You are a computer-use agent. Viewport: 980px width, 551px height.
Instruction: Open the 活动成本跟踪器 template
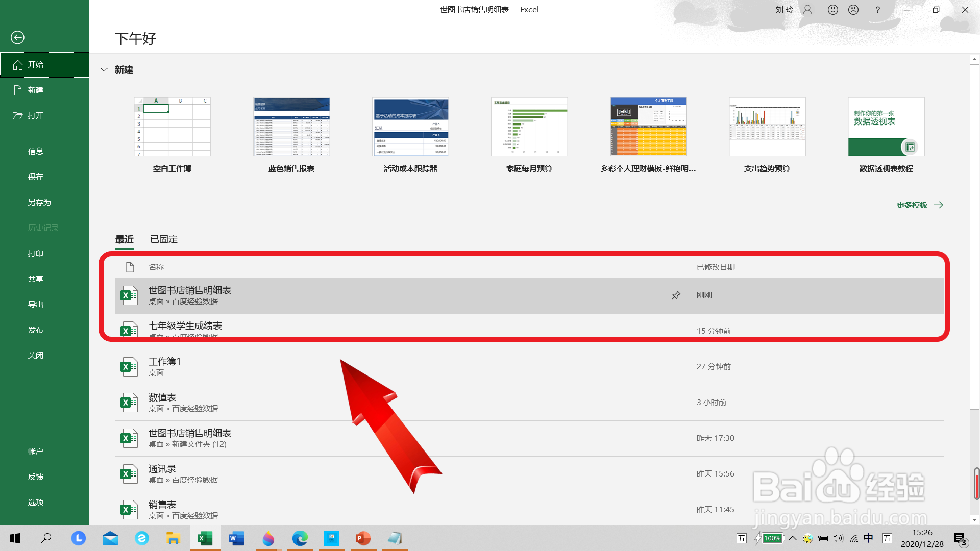[x=410, y=127]
